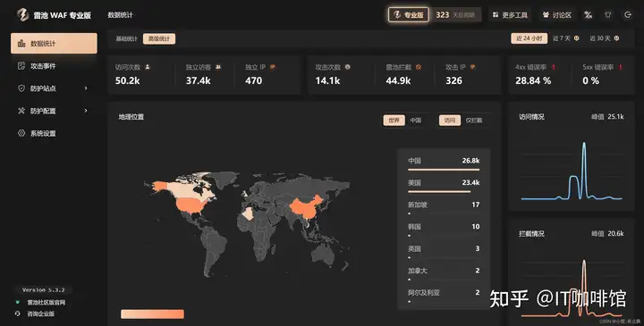
Task: Toggle map data to 仅拦截
Action: [x=474, y=121]
